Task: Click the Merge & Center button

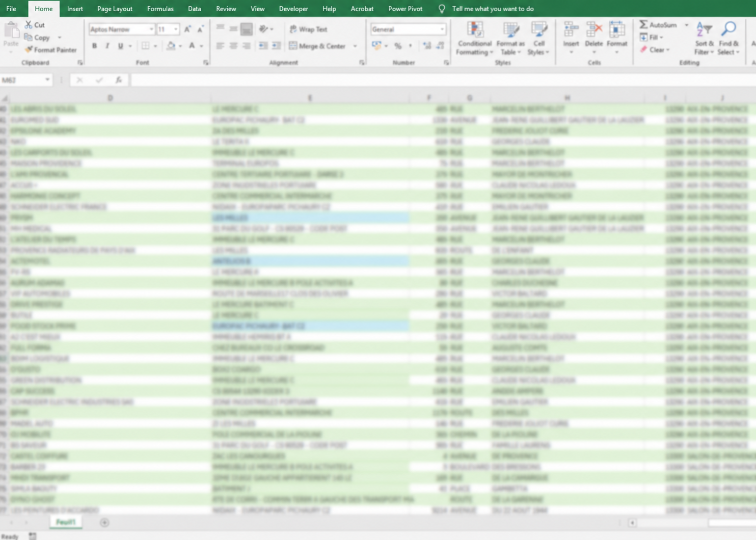Action: 317,46
